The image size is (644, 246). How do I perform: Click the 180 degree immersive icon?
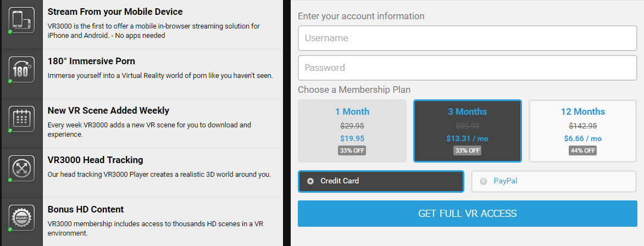[22, 70]
